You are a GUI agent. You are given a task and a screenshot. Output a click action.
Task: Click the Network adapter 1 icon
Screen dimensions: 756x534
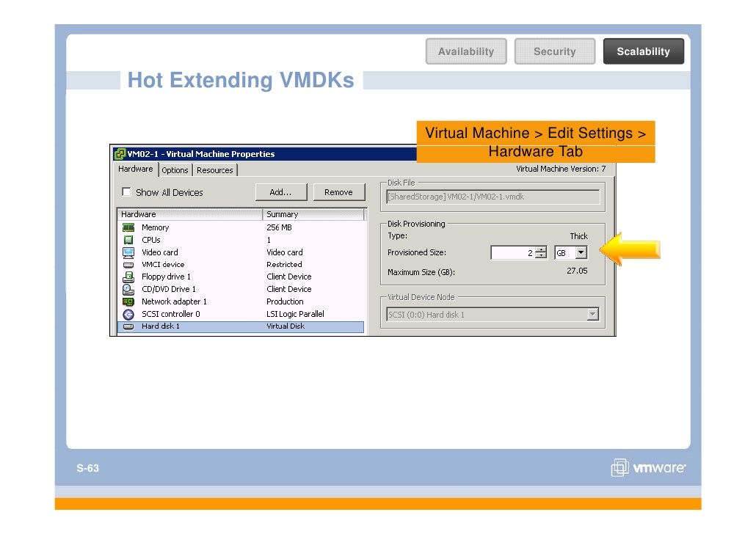tap(128, 301)
